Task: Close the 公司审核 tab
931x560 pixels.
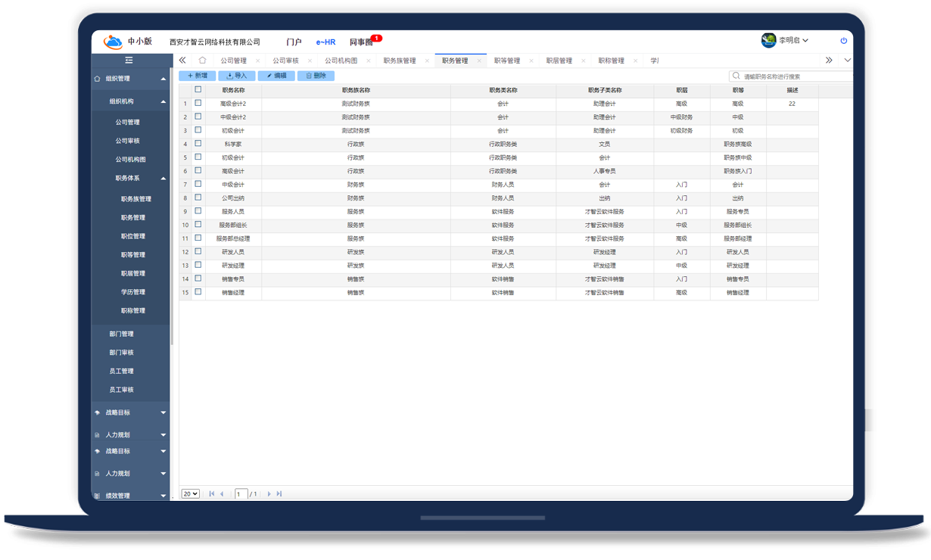Action: click(310, 61)
